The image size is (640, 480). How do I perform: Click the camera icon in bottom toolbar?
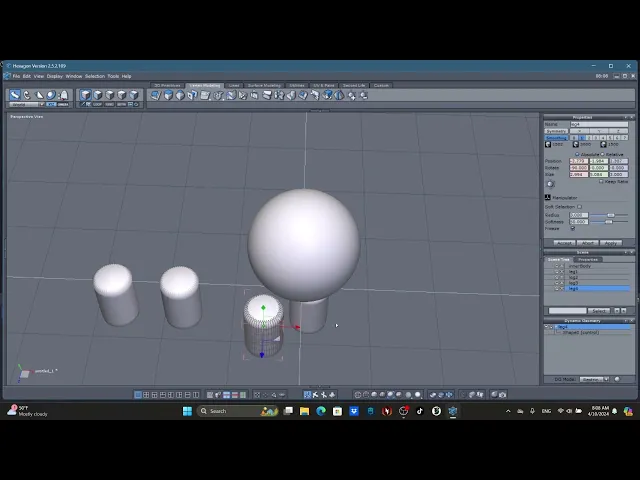click(502, 395)
